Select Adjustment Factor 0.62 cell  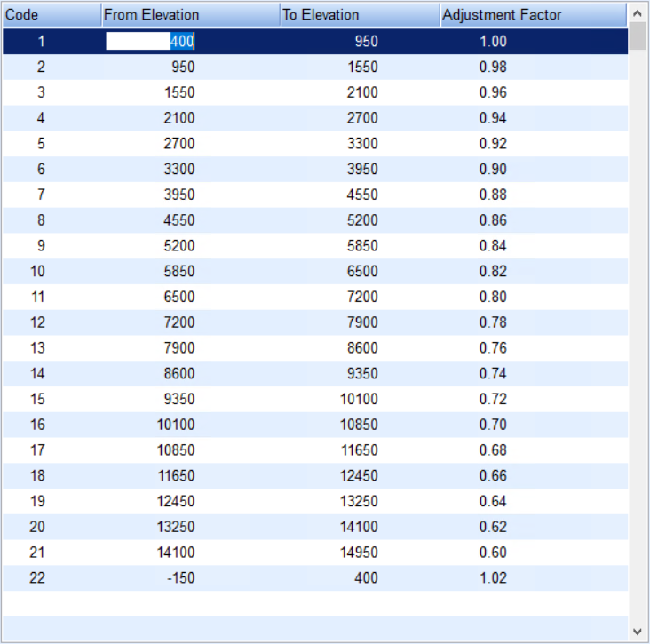493,527
